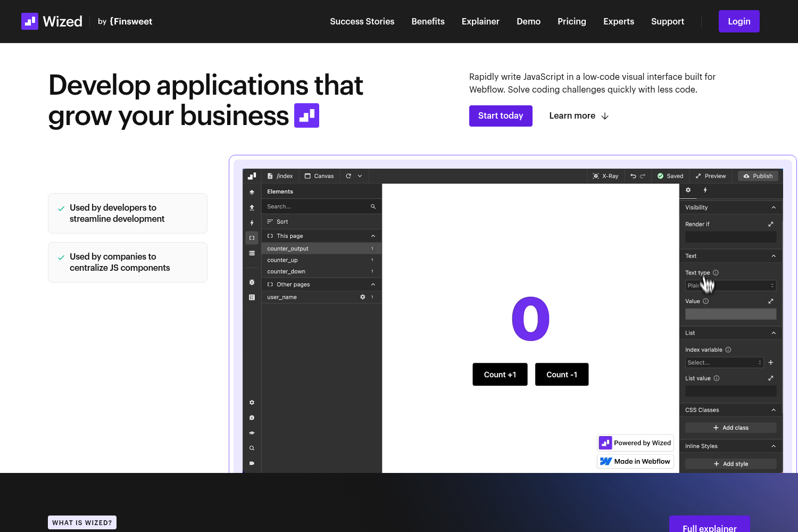This screenshot has height=532, width=798.
Task: Click the Elements search field
Action: (321, 206)
